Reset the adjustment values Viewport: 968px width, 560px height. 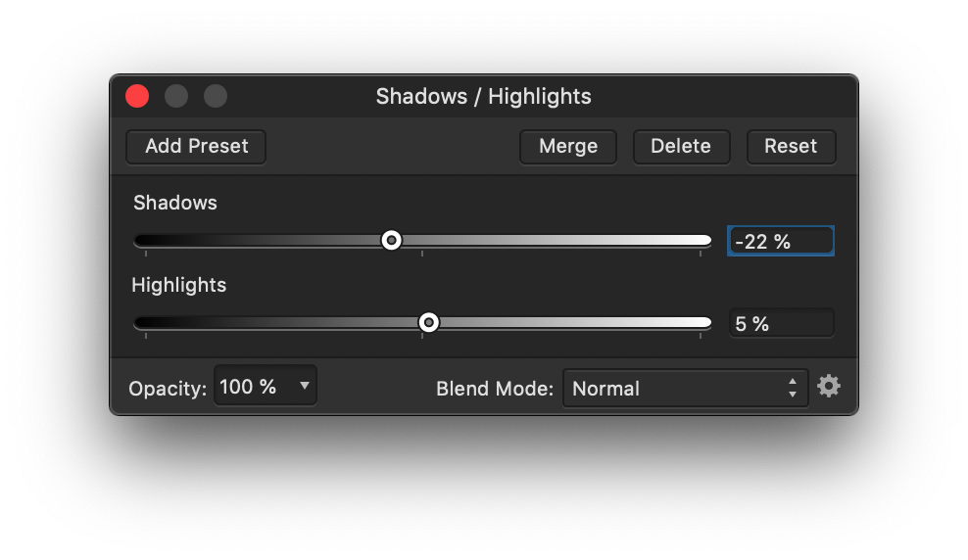coord(791,147)
